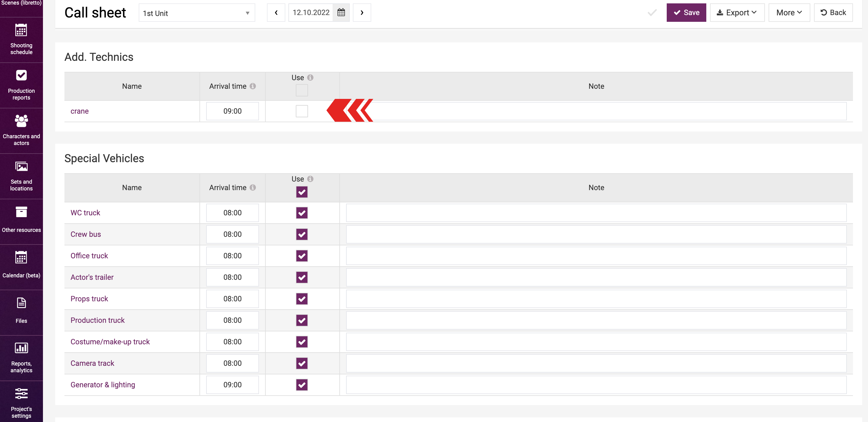Open the Costume/make-up truck link
Viewport: 868px width, 422px height.
point(110,342)
